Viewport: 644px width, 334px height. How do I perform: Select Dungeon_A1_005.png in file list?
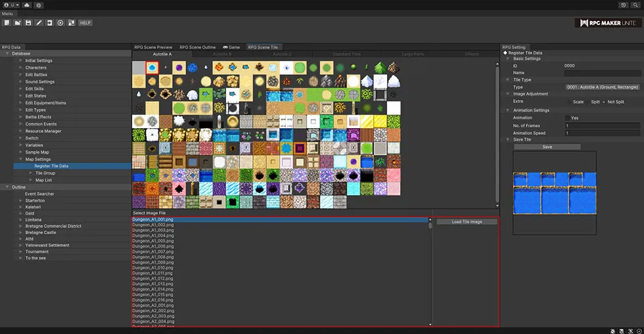coord(153,241)
